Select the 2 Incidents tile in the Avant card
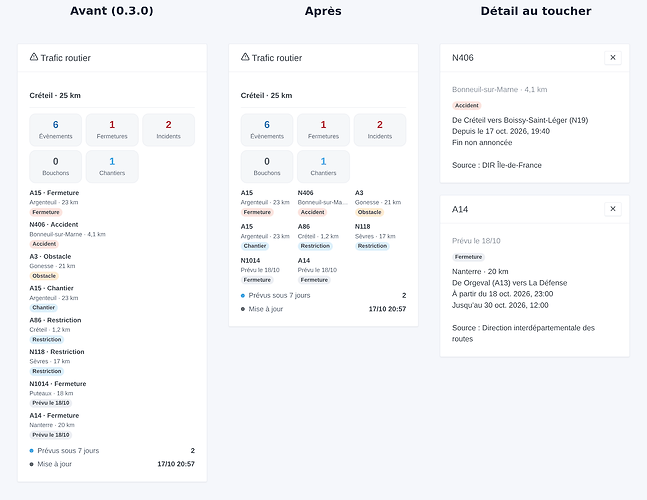This screenshot has height=500, width=647. tap(168, 130)
